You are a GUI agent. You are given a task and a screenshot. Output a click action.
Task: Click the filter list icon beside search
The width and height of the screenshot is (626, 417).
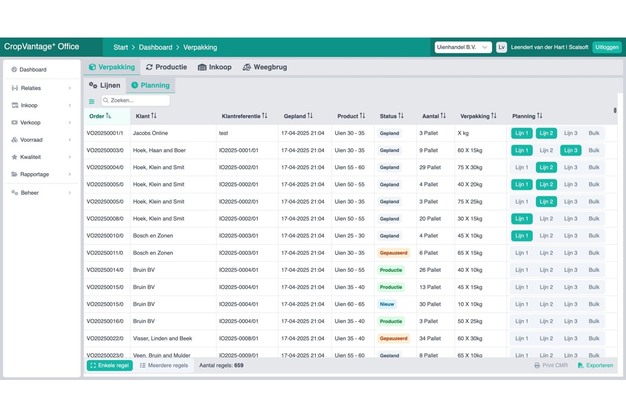[92, 101]
